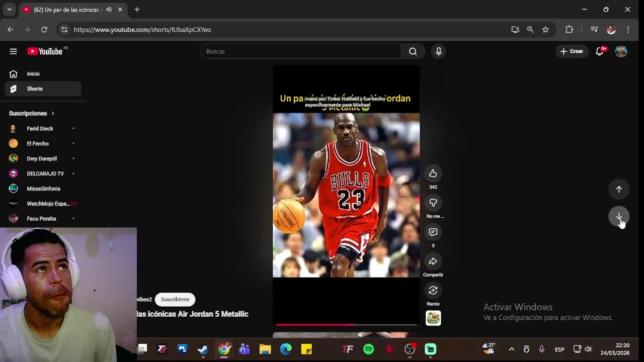Open YouTube notifications bell

pos(600,51)
